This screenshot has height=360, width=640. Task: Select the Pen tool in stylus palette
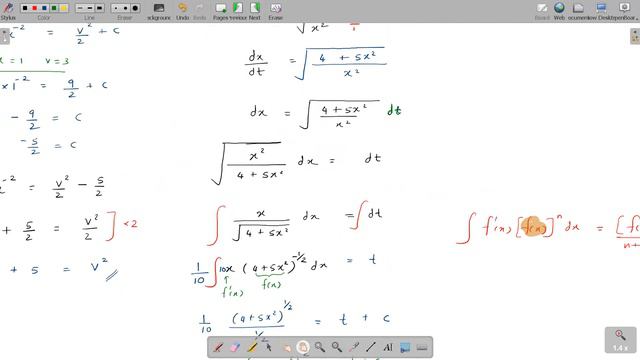click(x=218, y=347)
